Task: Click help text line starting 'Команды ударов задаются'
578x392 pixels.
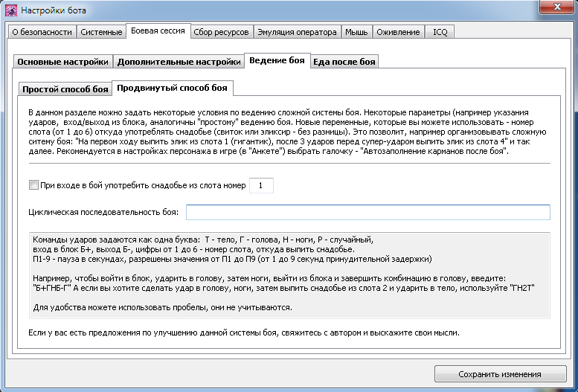Action: (x=203, y=240)
